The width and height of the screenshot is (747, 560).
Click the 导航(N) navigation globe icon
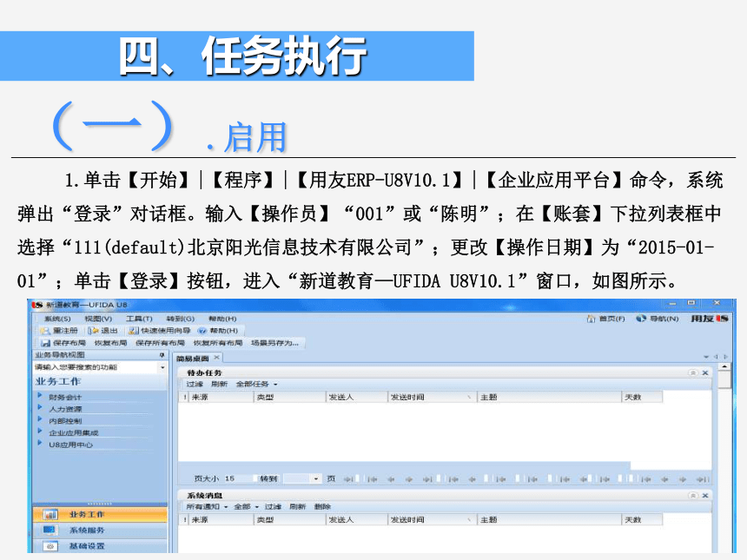point(641,319)
